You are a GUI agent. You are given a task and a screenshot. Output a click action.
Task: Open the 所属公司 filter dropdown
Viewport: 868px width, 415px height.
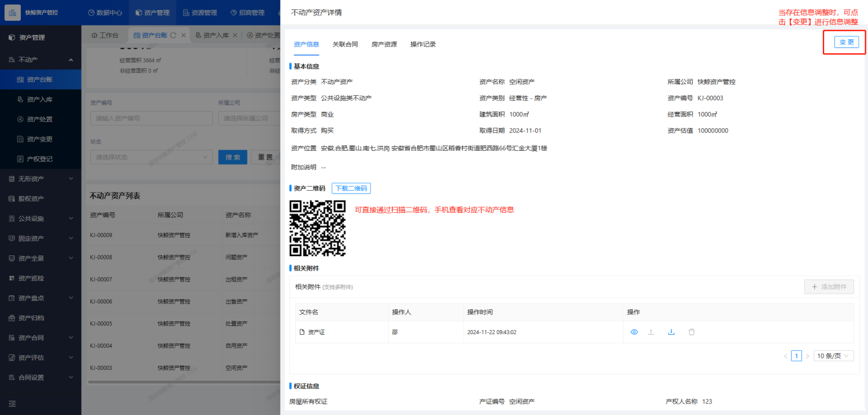[x=249, y=118]
